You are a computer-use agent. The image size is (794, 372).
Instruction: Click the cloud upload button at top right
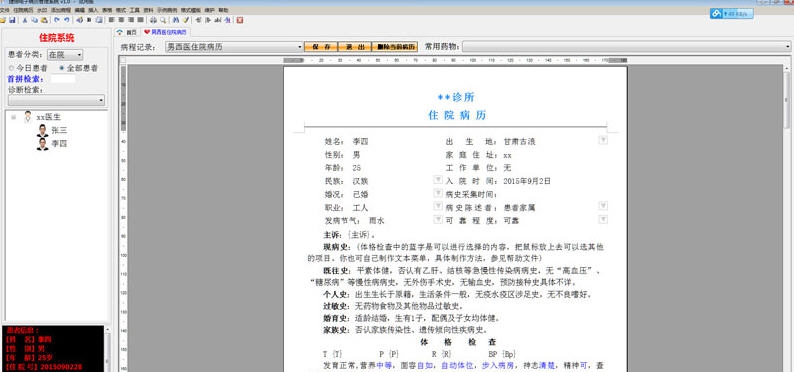coord(731,14)
